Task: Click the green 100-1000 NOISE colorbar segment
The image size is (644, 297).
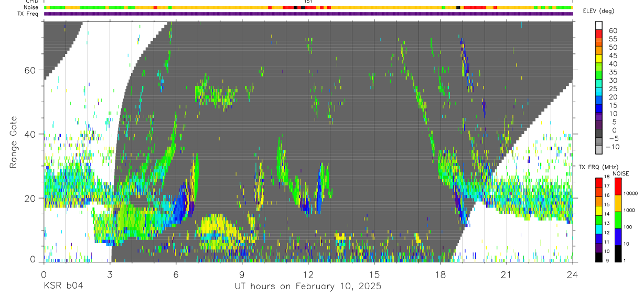Action: tap(618, 220)
